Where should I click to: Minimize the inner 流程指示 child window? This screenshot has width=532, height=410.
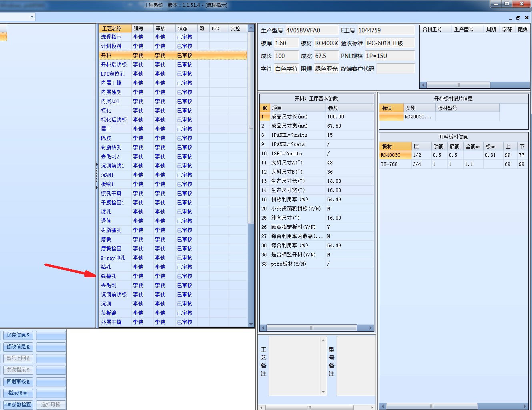pyautogui.click(x=510, y=18)
